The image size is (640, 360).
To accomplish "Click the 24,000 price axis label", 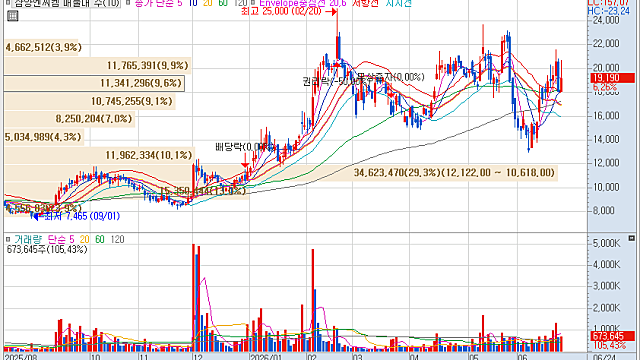I will click(606, 20).
